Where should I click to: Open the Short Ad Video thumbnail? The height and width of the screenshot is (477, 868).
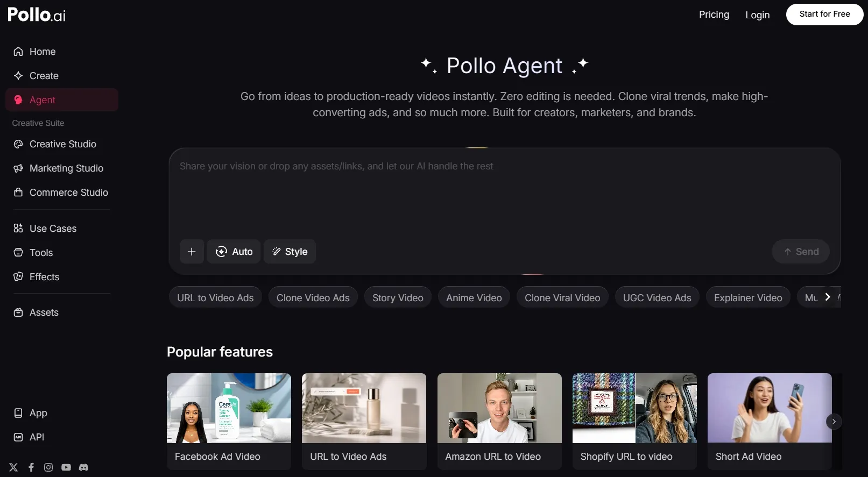[770, 408]
